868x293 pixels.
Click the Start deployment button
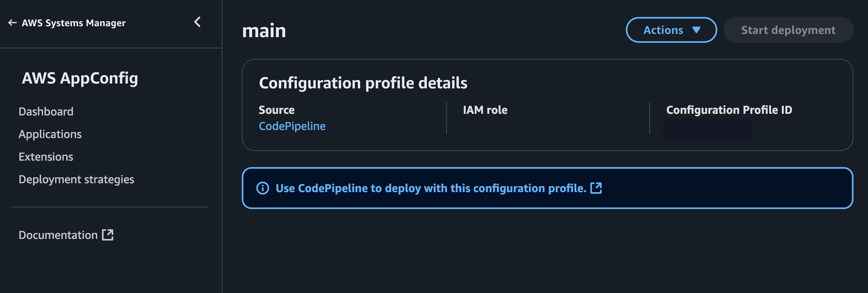[x=788, y=30]
